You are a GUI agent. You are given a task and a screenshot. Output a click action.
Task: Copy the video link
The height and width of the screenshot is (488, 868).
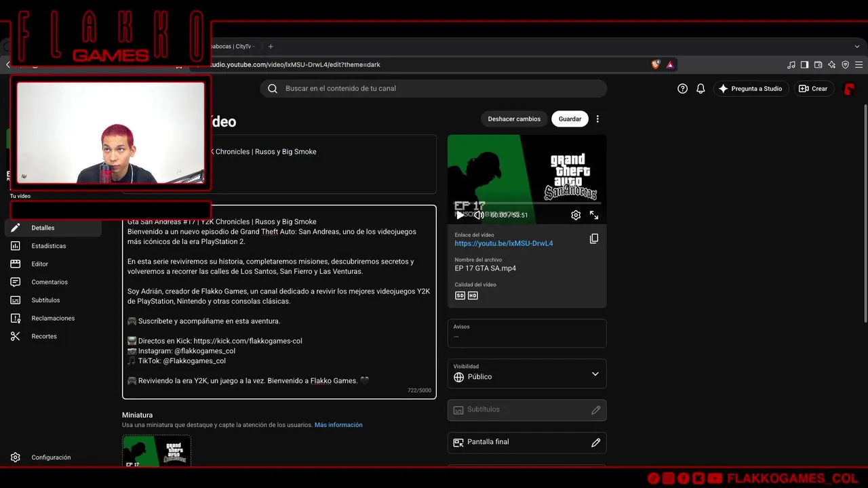click(x=594, y=239)
